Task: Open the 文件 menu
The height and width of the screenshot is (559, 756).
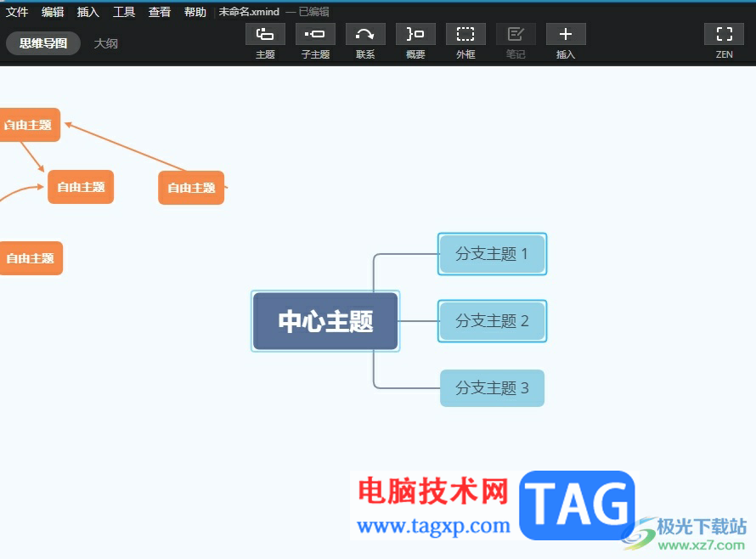Action: [x=17, y=12]
